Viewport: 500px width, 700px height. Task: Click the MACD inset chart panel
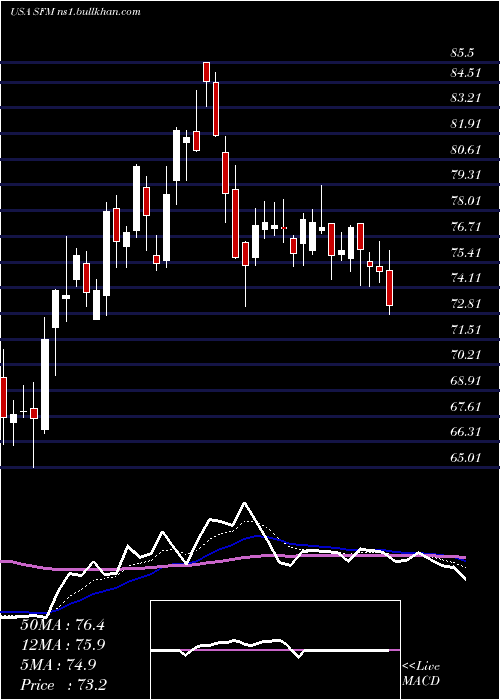point(275,650)
